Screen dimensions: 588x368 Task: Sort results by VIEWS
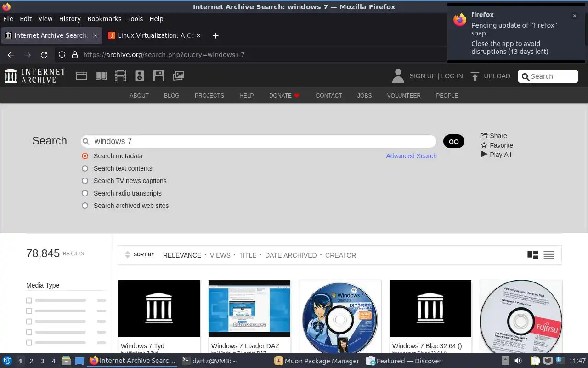[x=220, y=255]
